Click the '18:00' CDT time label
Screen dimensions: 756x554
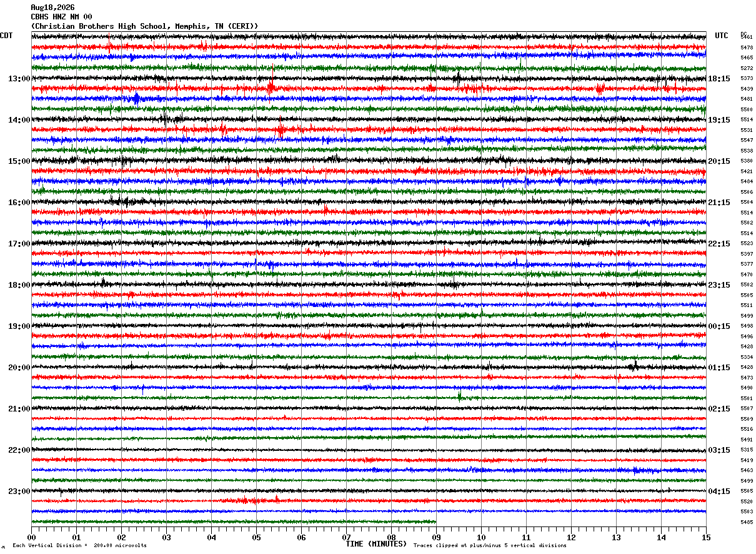pyautogui.click(x=19, y=285)
